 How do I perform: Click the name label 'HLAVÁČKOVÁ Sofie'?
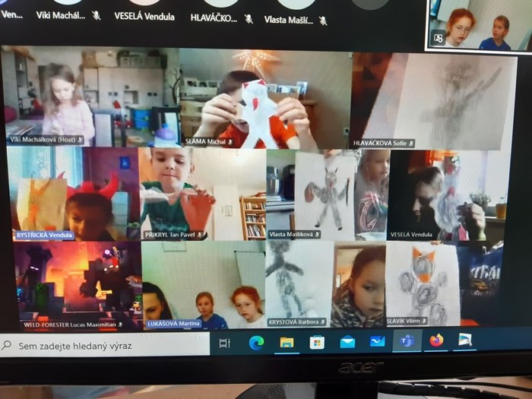(380, 144)
